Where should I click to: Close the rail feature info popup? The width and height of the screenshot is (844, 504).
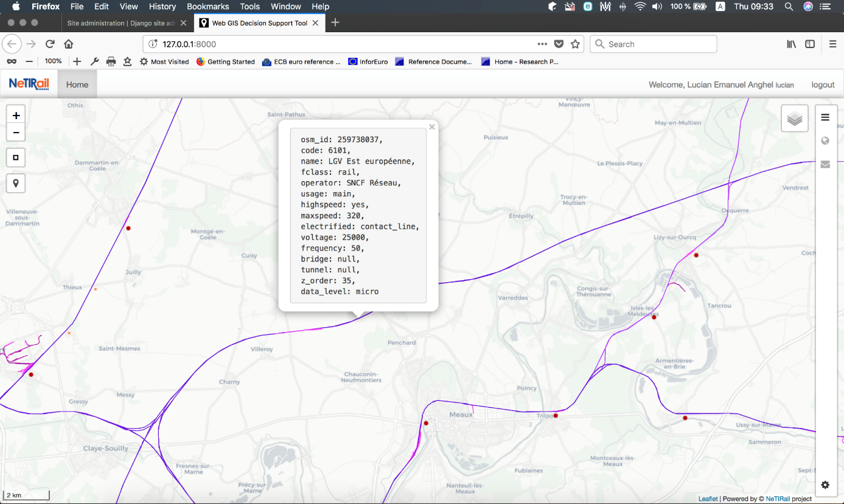(431, 127)
